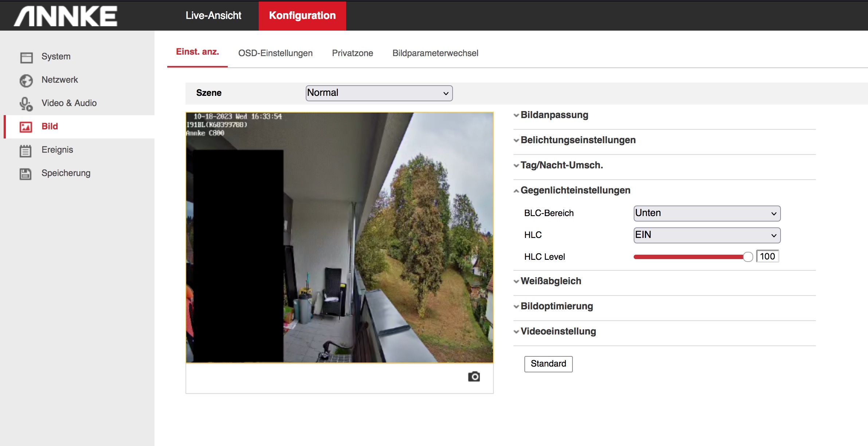Take snapshot with the camera icon
Image resolution: width=868 pixels, height=446 pixels.
click(x=474, y=376)
